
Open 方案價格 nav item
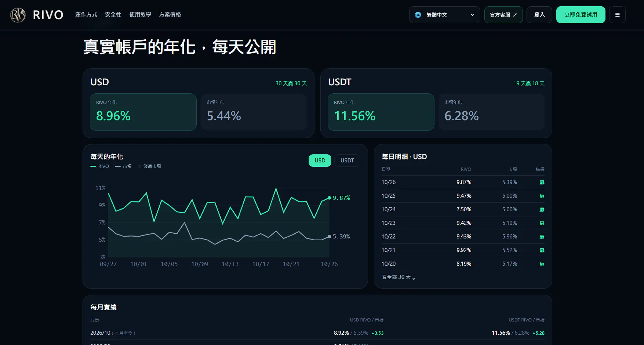[170, 15]
